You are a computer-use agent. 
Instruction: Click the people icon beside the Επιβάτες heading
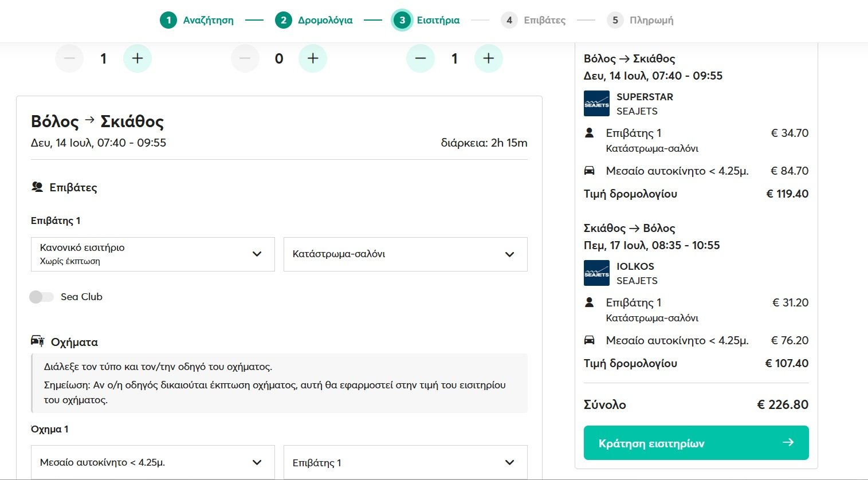tap(37, 187)
